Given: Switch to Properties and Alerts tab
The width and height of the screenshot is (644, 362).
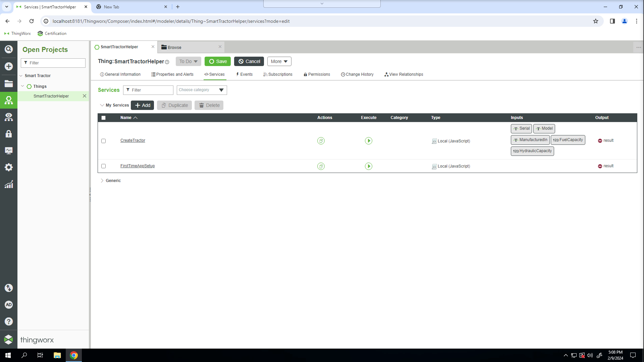Looking at the screenshot, I should [172, 74].
